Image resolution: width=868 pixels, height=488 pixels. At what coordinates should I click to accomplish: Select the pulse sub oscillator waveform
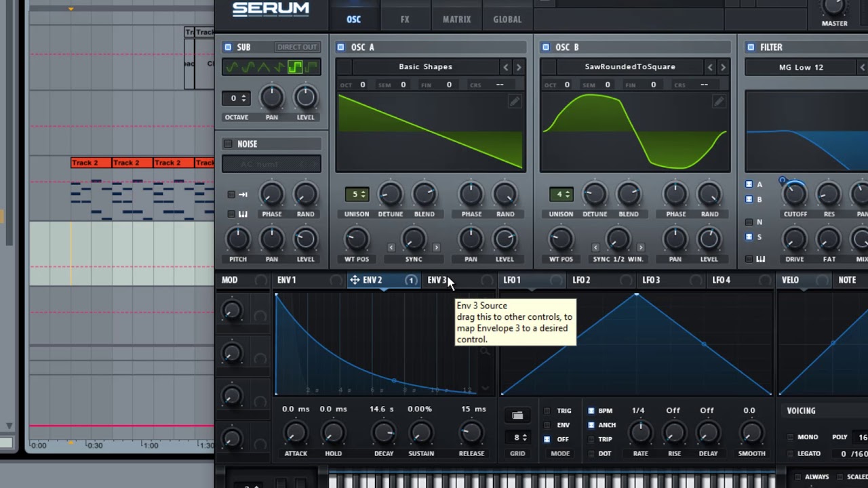(x=311, y=67)
